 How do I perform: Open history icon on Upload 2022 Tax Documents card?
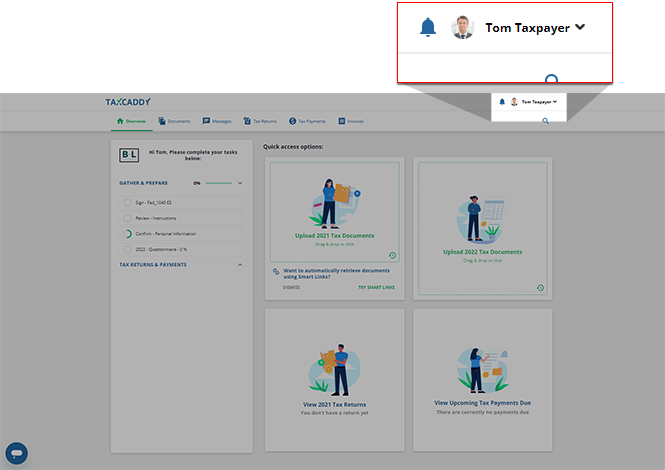click(540, 288)
